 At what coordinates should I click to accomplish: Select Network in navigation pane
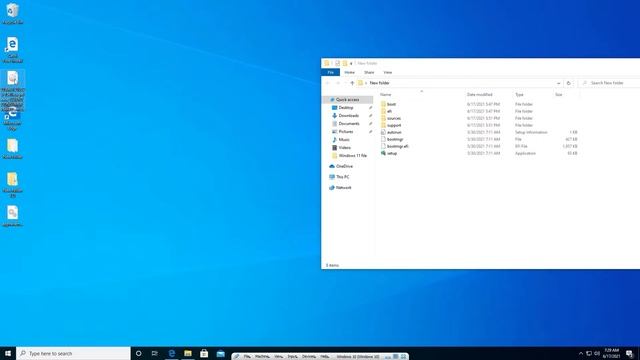343,187
